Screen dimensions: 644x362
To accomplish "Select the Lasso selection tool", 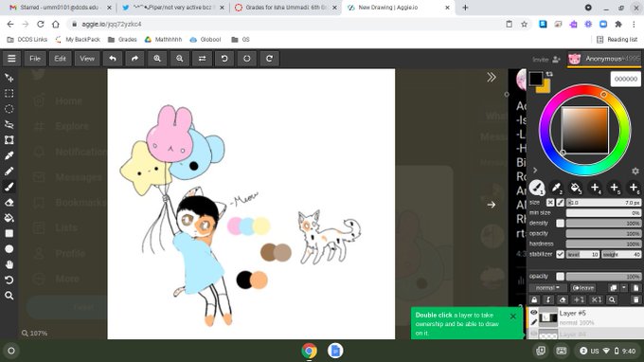I will (9, 124).
